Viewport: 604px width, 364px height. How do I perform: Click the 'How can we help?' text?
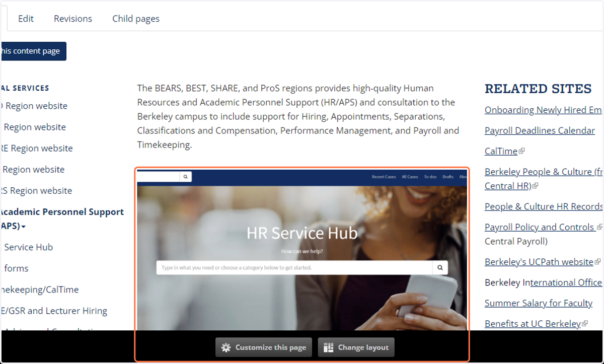pos(302,251)
